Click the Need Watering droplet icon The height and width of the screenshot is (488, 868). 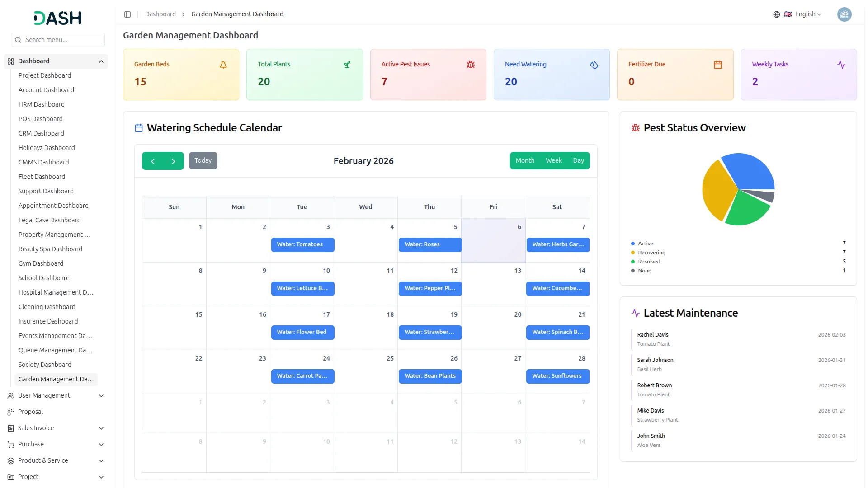click(x=594, y=65)
